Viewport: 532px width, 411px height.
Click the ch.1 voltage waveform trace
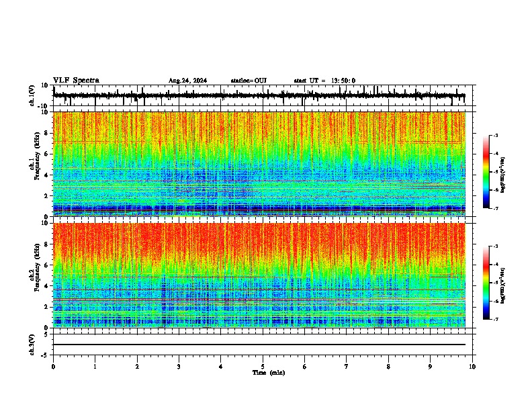(x=259, y=95)
